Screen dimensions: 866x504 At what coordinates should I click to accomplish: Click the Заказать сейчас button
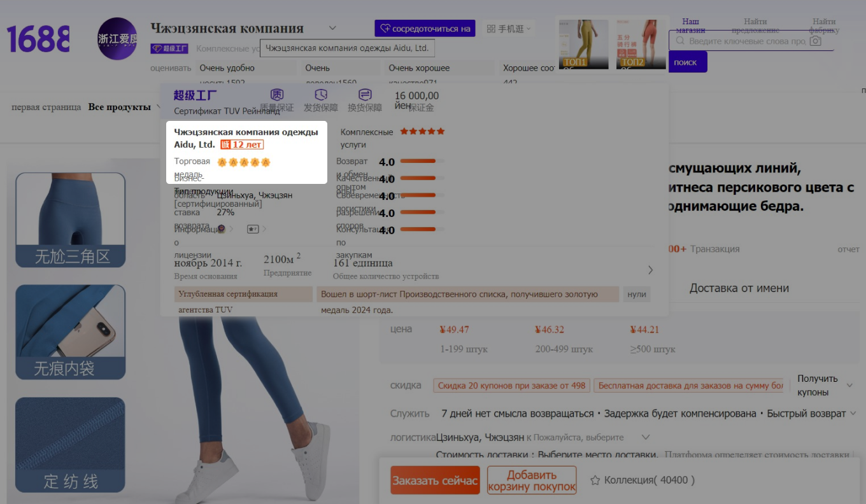435,480
